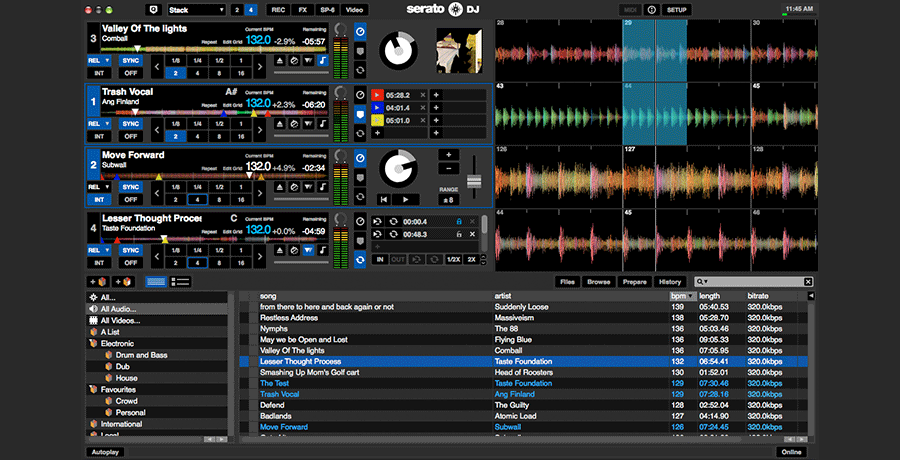900x460 pixels.
Task: Select 1/8 beat autoloop on deck 3
Action: click(176, 60)
